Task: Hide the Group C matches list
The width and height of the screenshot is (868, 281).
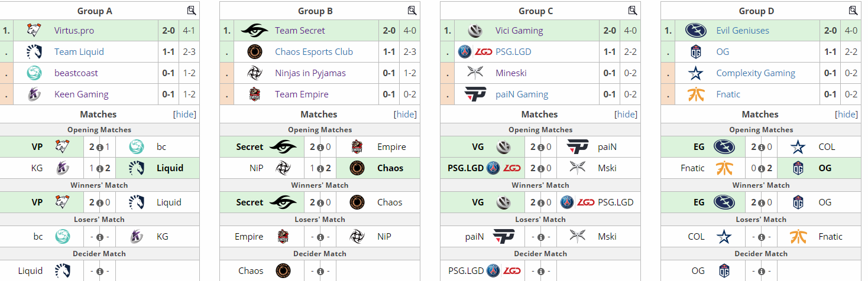Action: click(x=626, y=115)
